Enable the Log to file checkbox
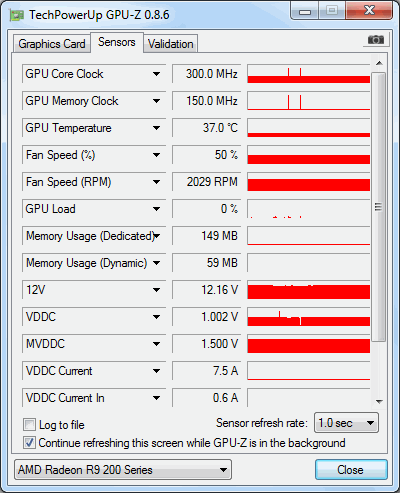This screenshot has width=400, height=493. click(29, 425)
